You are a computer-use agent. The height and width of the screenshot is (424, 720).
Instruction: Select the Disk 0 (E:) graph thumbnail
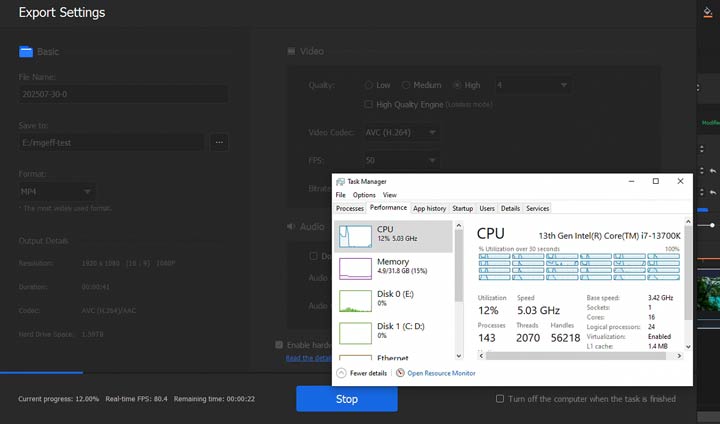(355, 301)
